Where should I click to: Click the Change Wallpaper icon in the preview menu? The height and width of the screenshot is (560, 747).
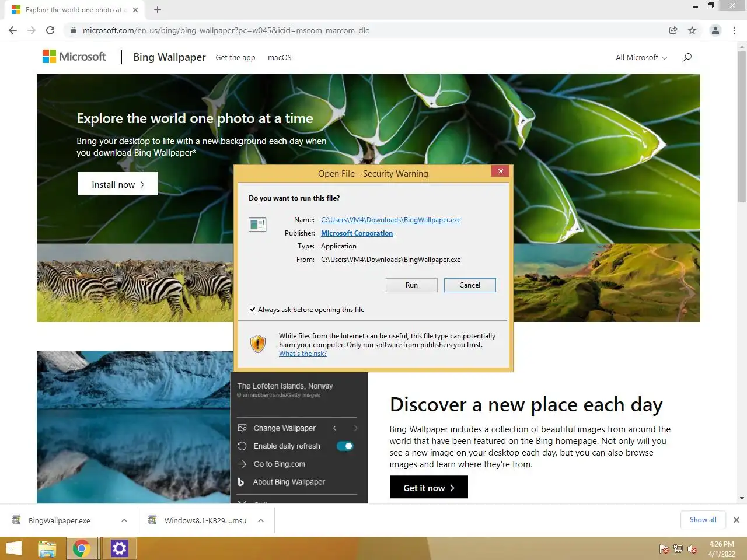pos(242,428)
